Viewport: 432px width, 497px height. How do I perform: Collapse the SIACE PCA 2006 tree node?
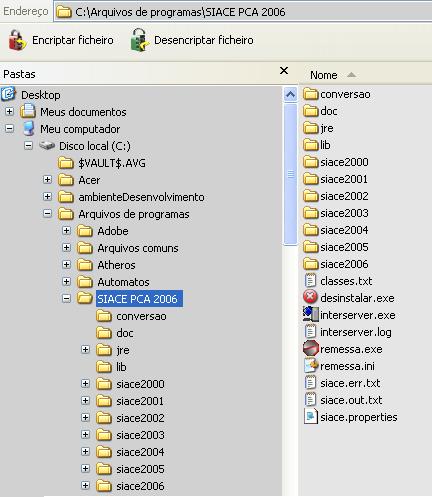coord(67,298)
